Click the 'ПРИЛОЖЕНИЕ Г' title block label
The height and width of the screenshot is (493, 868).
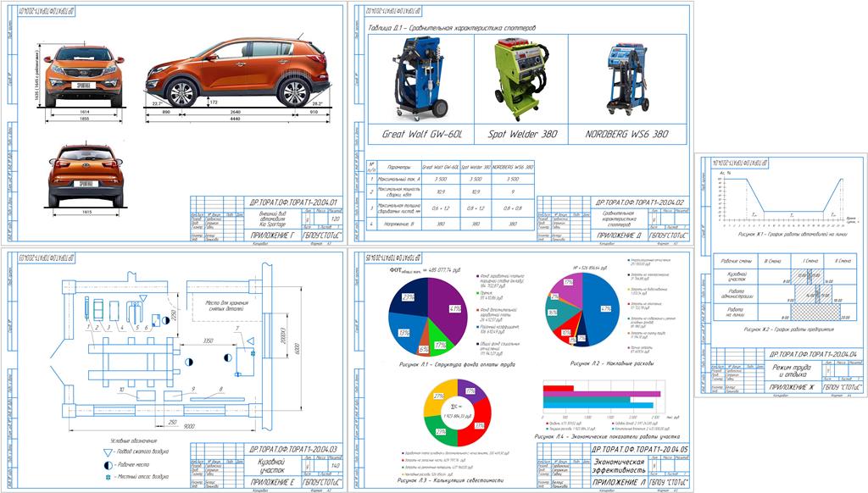tap(273, 235)
